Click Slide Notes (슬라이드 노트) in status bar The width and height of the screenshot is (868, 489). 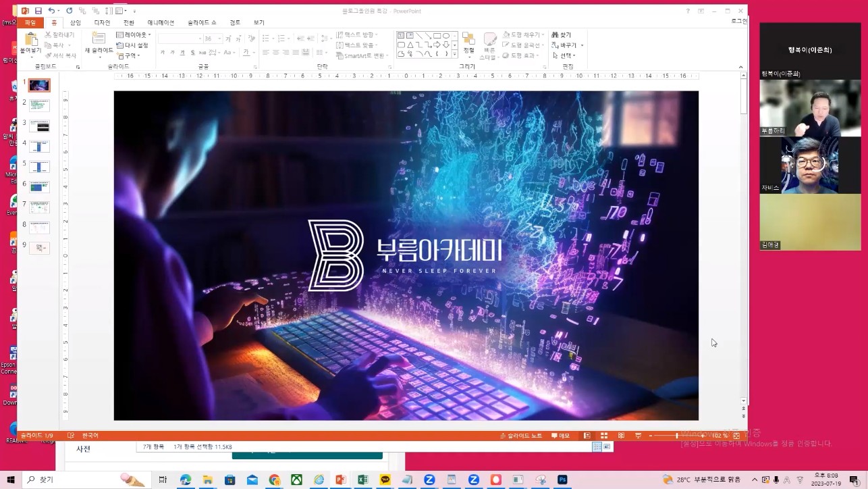(520, 436)
